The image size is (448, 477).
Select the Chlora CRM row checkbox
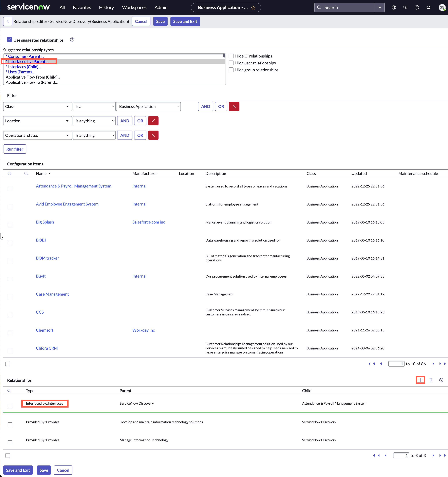point(10,351)
